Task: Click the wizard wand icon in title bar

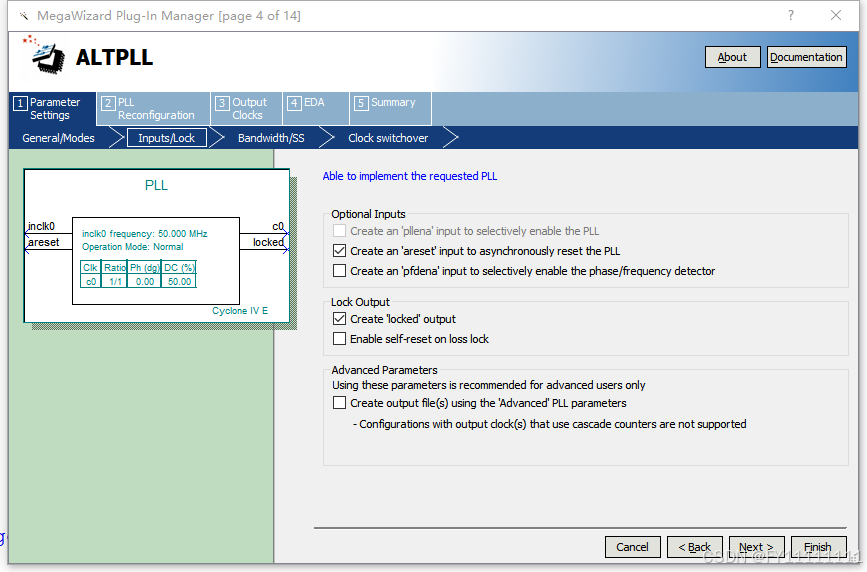Action: 24,15
